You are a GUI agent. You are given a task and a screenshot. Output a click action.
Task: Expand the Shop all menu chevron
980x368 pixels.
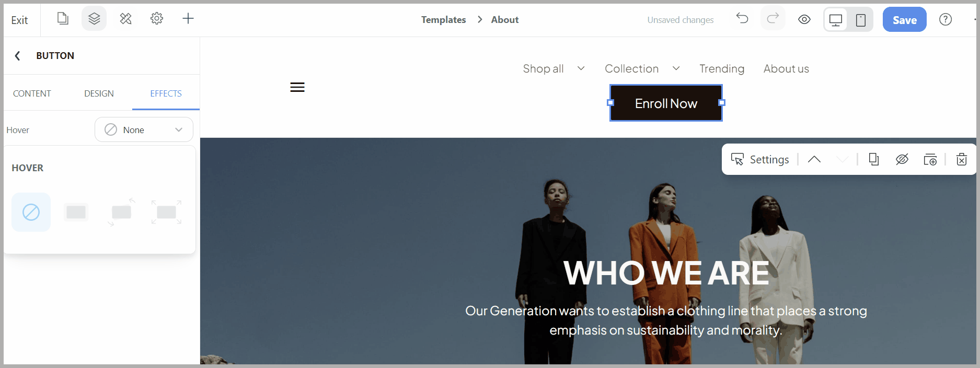coord(581,68)
